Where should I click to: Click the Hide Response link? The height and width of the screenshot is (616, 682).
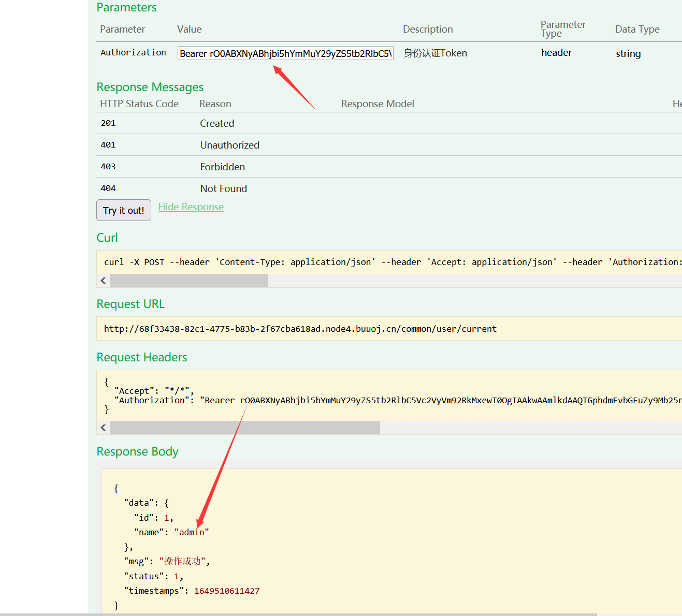coord(191,207)
